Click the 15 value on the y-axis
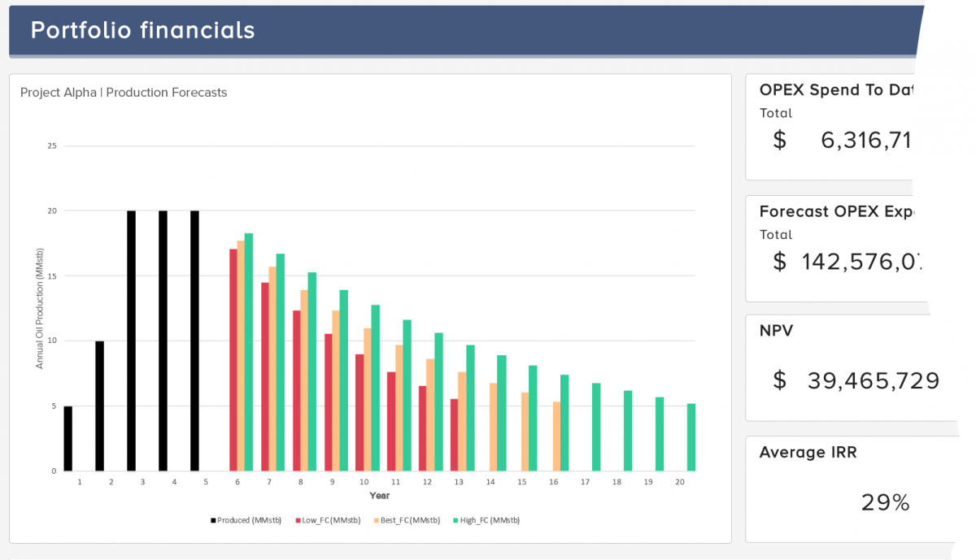Image resolution: width=976 pixels, height=560 pixels. click(x=52, y=276)
